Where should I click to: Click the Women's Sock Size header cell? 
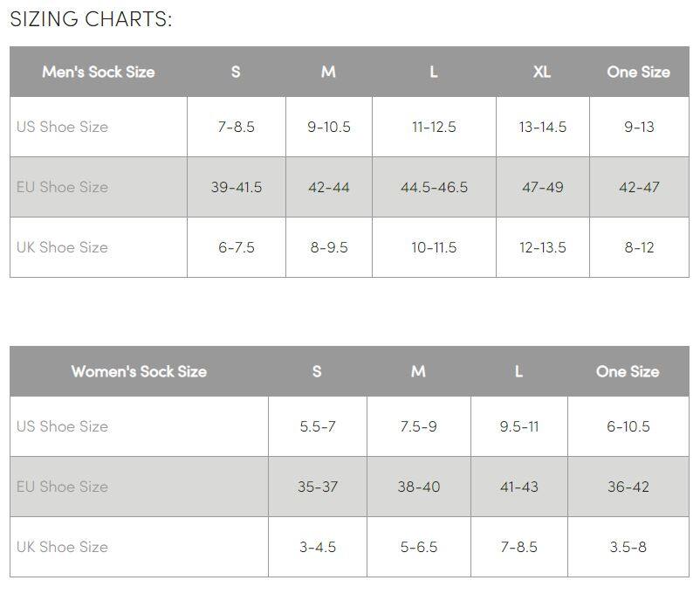pos(139,371)
